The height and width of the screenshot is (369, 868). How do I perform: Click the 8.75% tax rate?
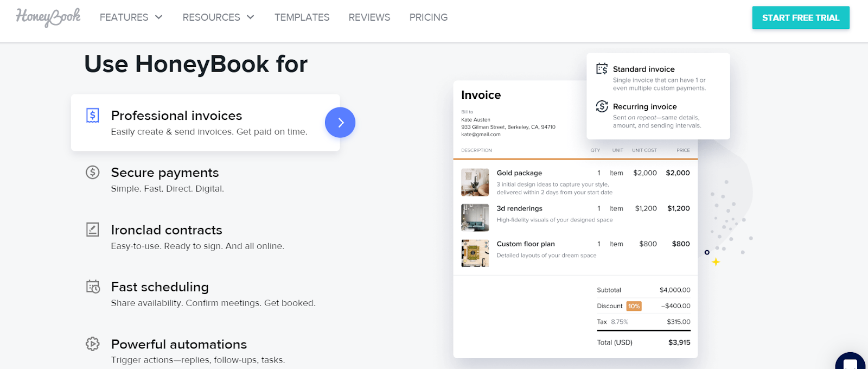(x=620, y=322)
